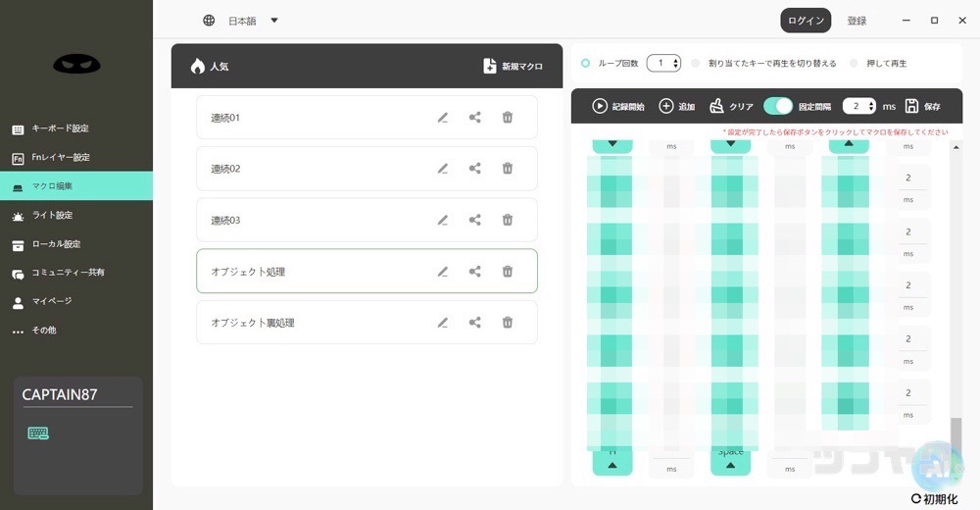Adjust the loop count stepper arrows

675,64
